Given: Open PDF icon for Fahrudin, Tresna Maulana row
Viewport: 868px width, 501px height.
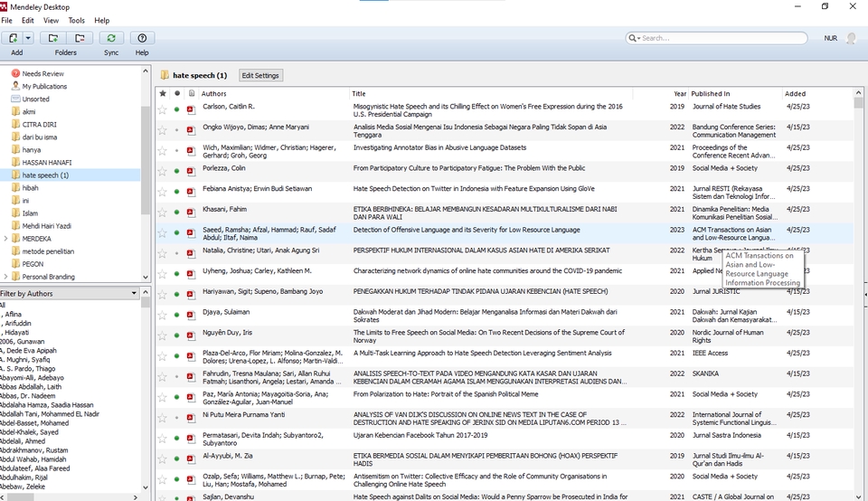Looking at the screenshot, I should click(191, 376).
